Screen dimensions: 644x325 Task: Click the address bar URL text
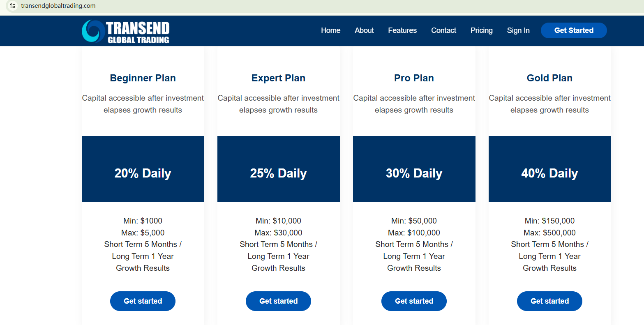(x=58, y=6)
